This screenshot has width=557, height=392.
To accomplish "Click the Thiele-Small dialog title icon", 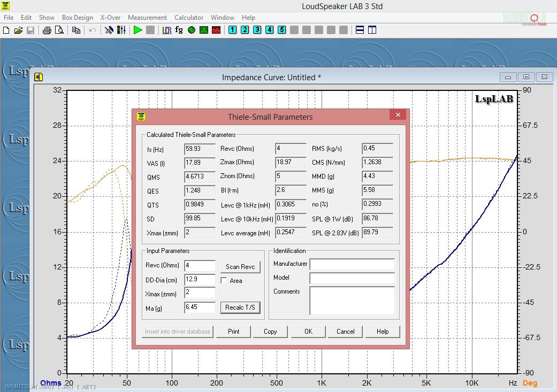I will click(x=141, y=117).
